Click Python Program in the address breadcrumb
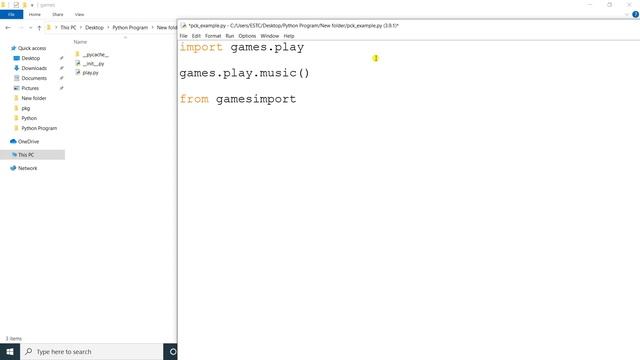 pyautogui.click(x=130, y=27)
